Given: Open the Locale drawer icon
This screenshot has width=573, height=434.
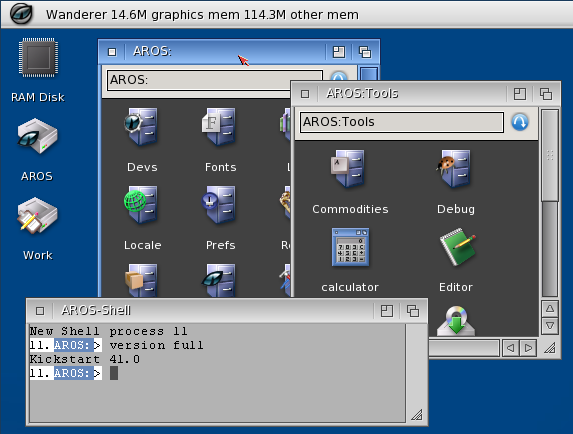Looking at the screenshot, I should point(141,205).
